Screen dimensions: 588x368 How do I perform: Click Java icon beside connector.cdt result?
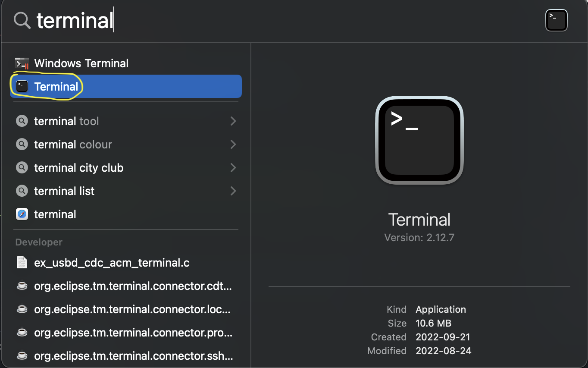[x=22, y=286]
